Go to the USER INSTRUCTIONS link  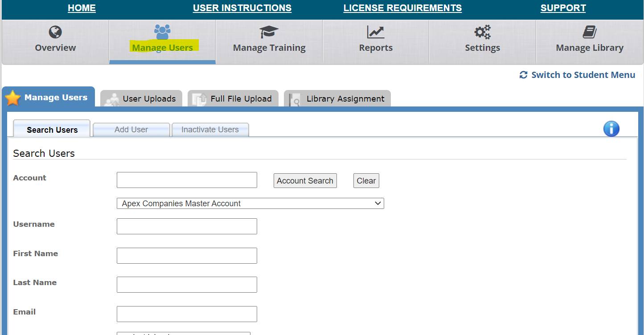242,8
